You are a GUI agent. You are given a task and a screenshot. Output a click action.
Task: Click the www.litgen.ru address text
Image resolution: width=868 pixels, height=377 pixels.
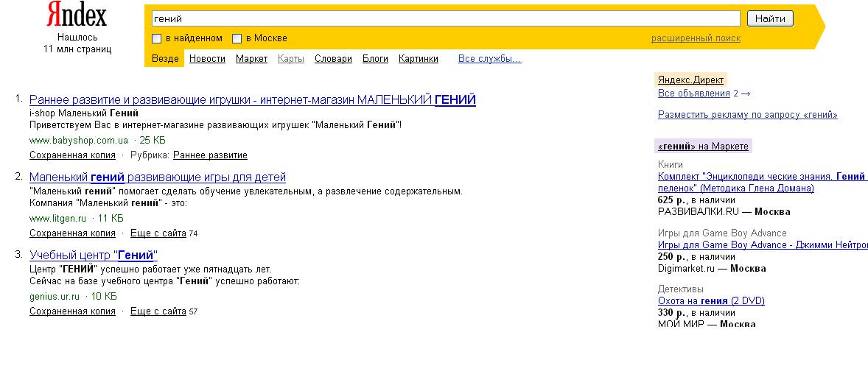point(57,219)
